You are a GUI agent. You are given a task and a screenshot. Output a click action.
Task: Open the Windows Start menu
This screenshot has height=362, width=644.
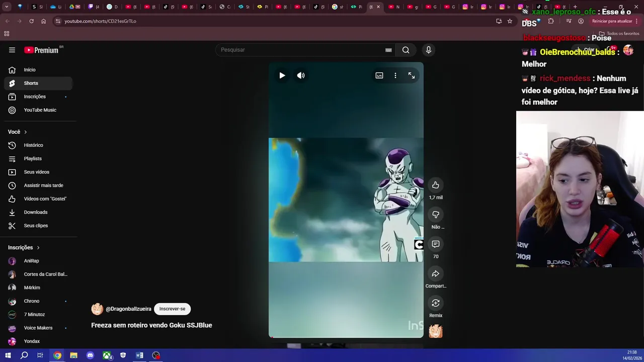(8, 355)
